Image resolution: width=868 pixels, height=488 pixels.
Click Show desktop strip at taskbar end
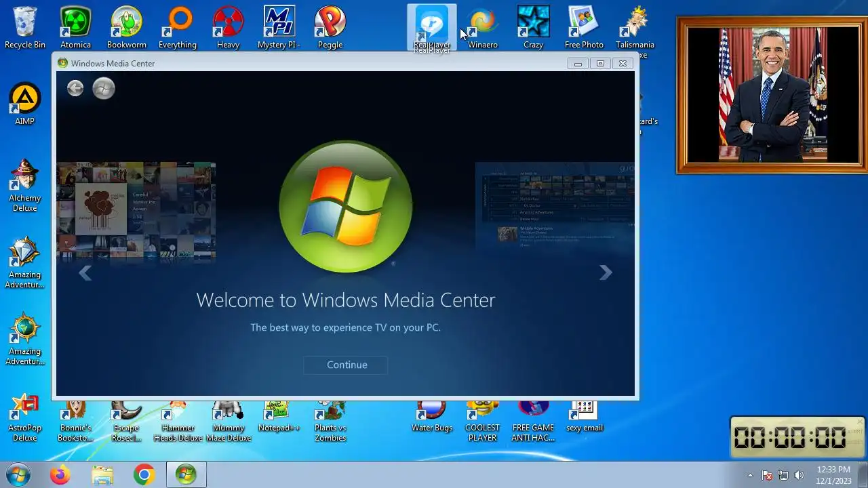point(863,475)
